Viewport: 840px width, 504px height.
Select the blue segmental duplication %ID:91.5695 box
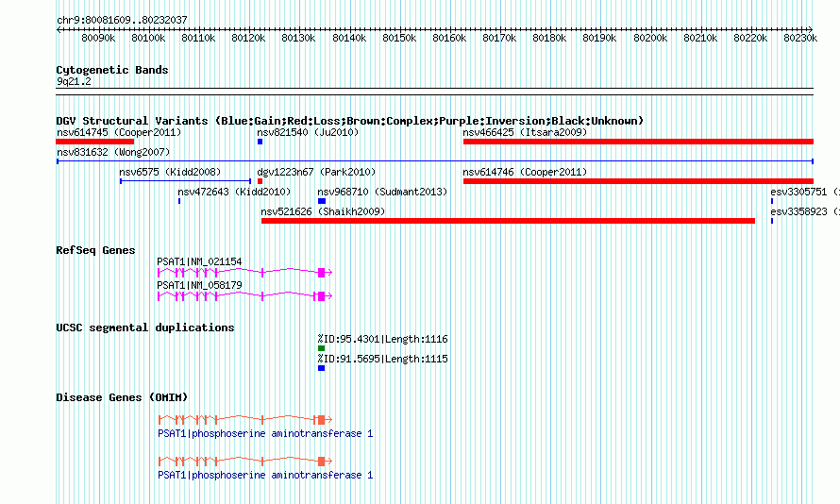point(322,368)
